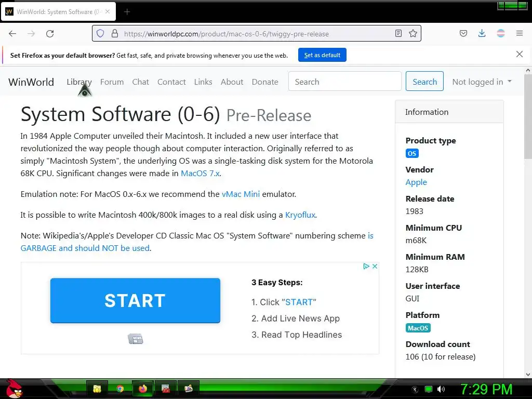Click the MacOS platform badge

pyautogui.click(x=418, y=328)
